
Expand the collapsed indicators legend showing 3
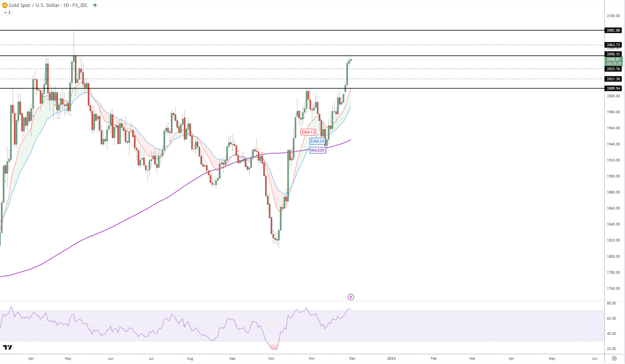[x=7, y=13]
